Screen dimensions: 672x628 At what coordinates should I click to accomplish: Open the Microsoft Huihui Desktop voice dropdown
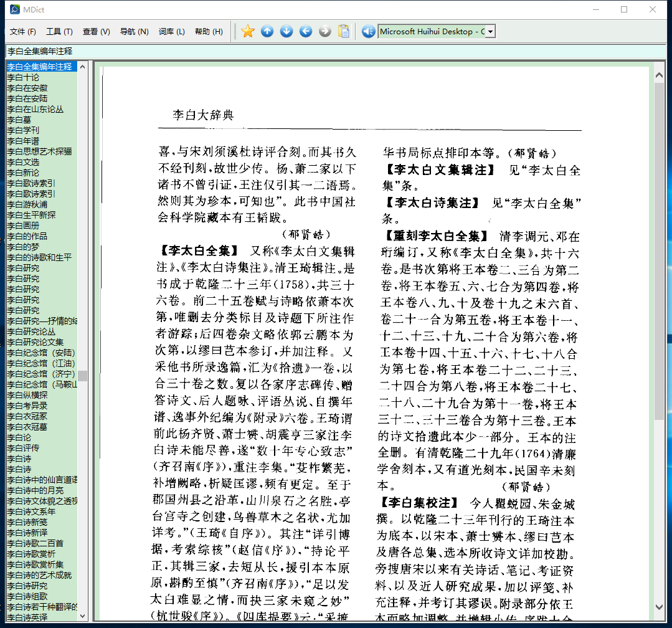coord(491,31)
